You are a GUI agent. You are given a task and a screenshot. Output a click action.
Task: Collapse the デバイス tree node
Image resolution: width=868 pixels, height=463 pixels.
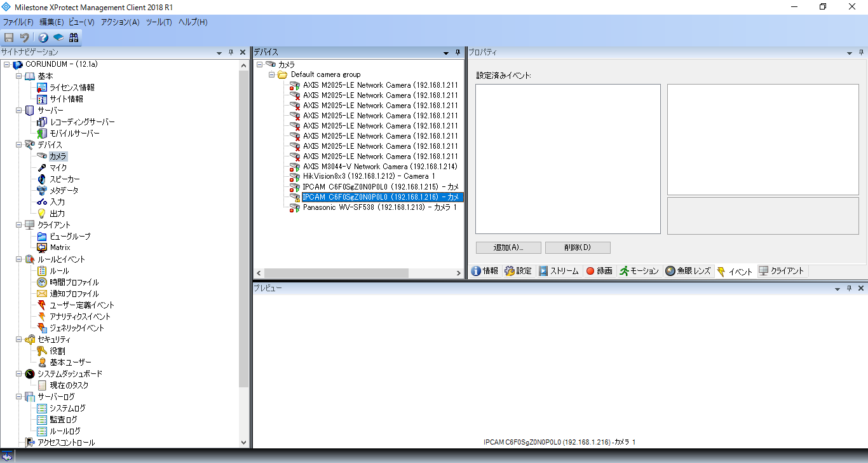click(19, 145)
